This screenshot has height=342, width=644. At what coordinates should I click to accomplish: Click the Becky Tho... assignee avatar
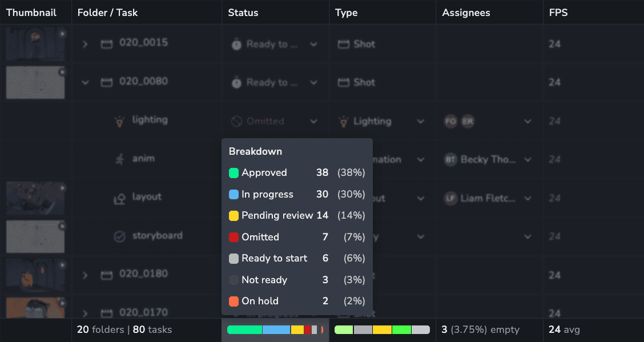pos(450,159)
